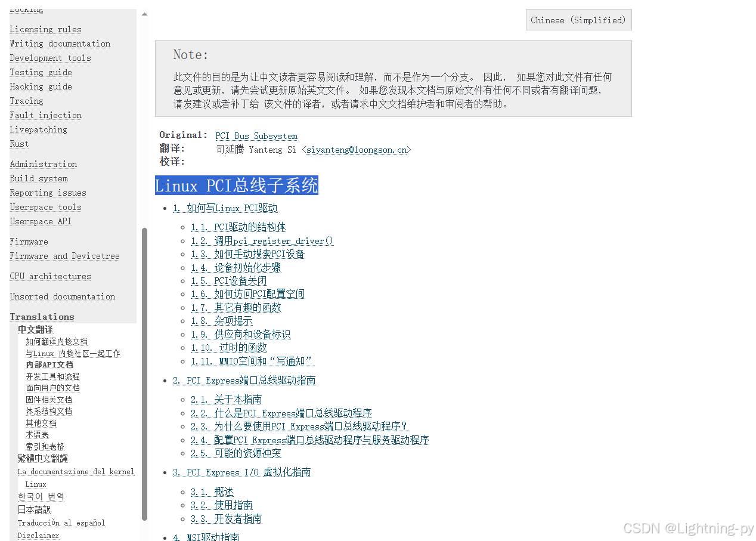The width and height of the screenshot is (756, 541).
Task: Open the Build system link
Action: coord(39,178)
